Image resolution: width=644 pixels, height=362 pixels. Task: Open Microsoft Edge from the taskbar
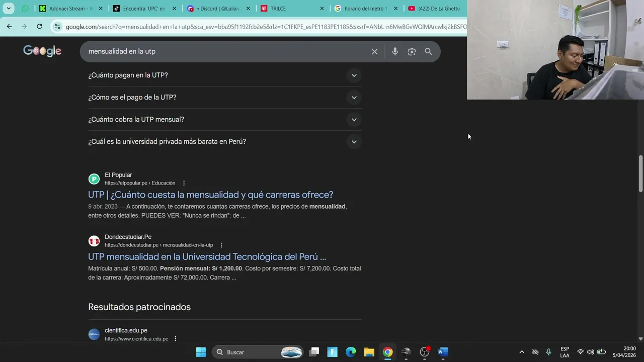(x=351, y=352)
